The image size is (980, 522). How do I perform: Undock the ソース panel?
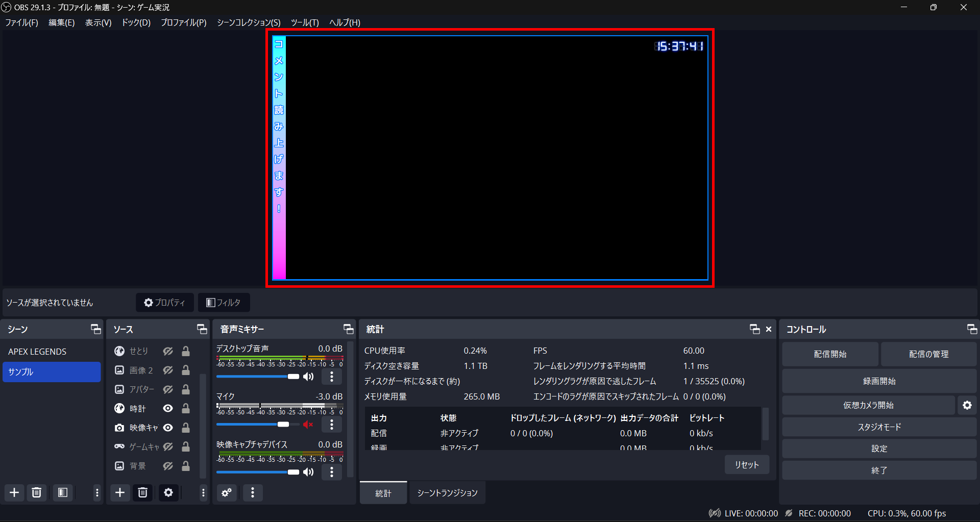(x=202, y=329)
